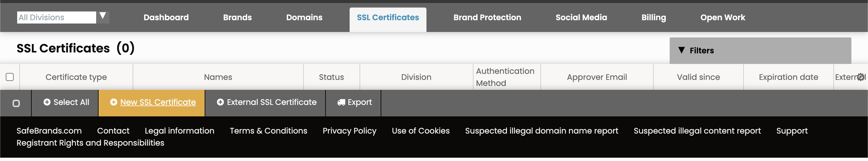Tick the table header select checkbox
Viewport: 868px width, 161px height.
10,77
